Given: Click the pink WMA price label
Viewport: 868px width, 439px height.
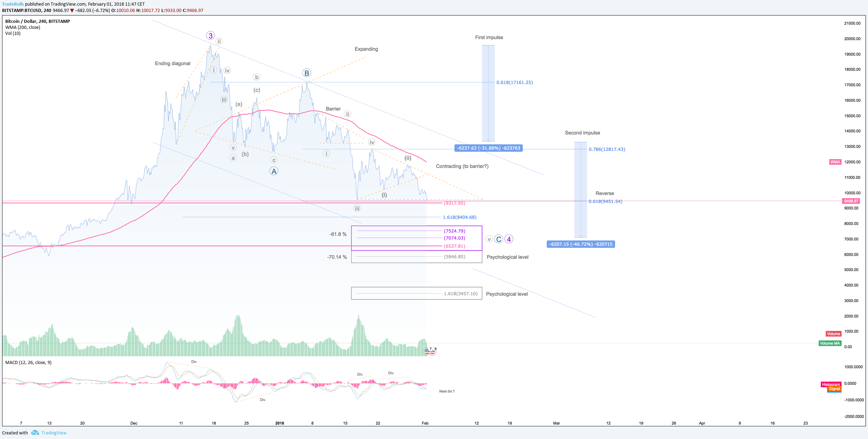Looking at the screenshot, I should 835,162.
